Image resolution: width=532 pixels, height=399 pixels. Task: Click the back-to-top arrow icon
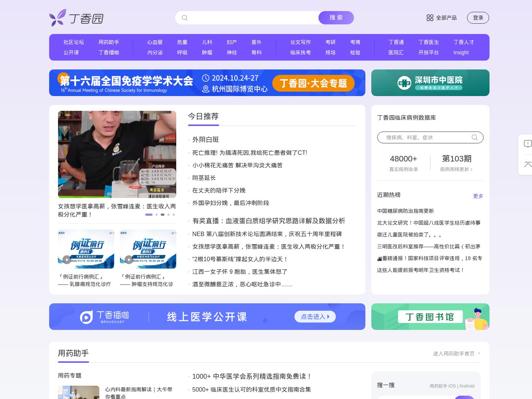[x=528, y=164]
